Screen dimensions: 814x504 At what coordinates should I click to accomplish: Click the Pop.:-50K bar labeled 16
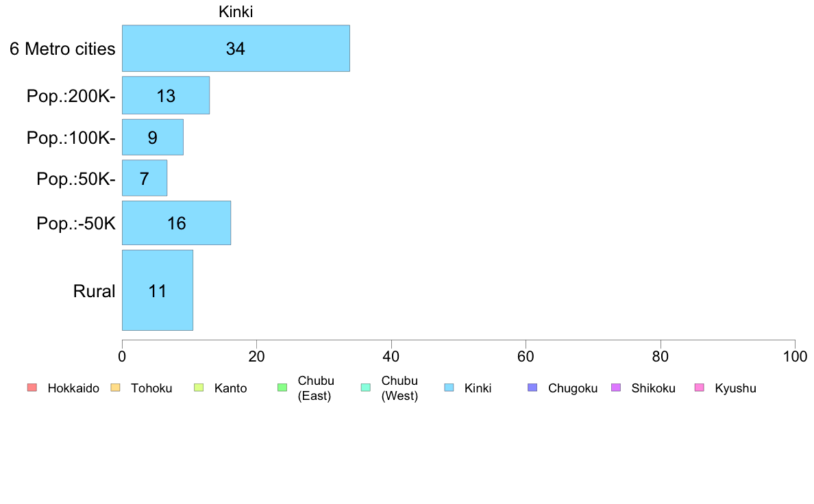177,223
